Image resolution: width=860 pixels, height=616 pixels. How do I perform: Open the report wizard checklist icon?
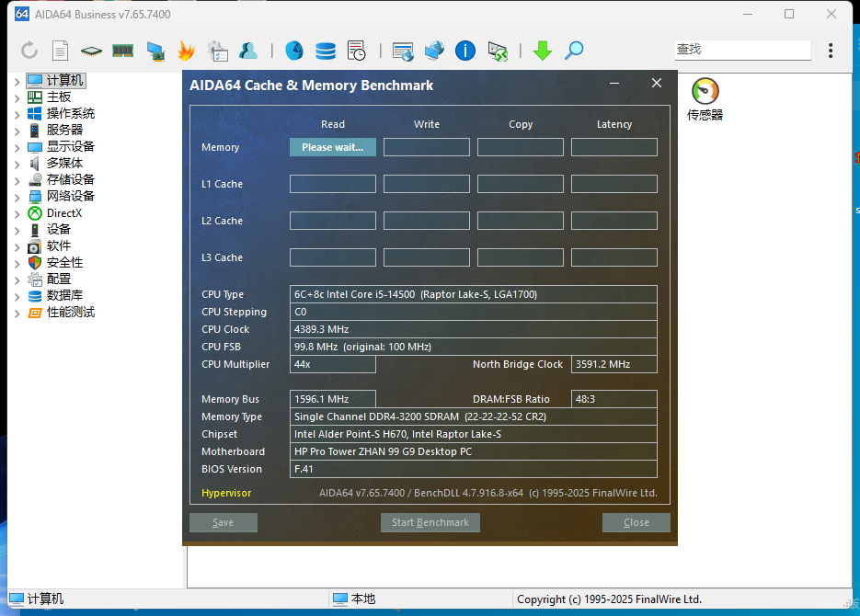[218, 51]
